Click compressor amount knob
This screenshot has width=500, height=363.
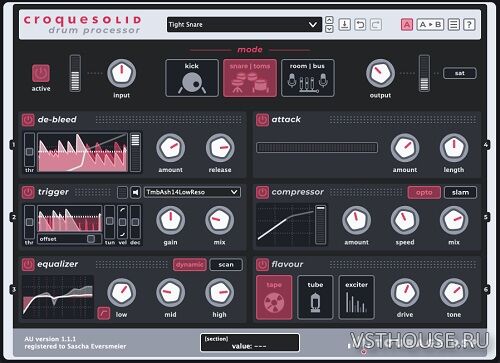357,220
